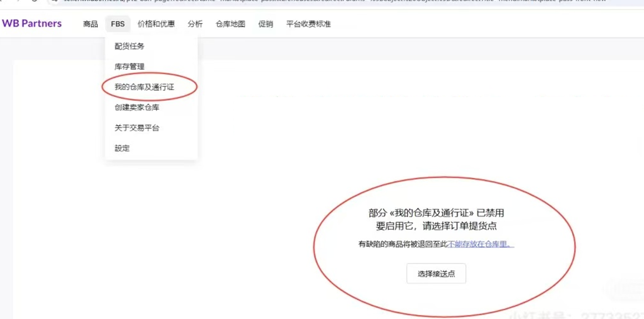Image resolution: width=644 pixels, height=319 pixels.
Task: Collapse the FBS dropdown menu
Action: 118,24
